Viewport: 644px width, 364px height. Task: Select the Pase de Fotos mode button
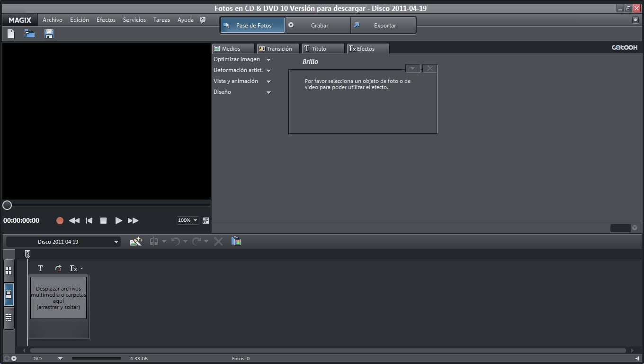[x=252, y=25]
